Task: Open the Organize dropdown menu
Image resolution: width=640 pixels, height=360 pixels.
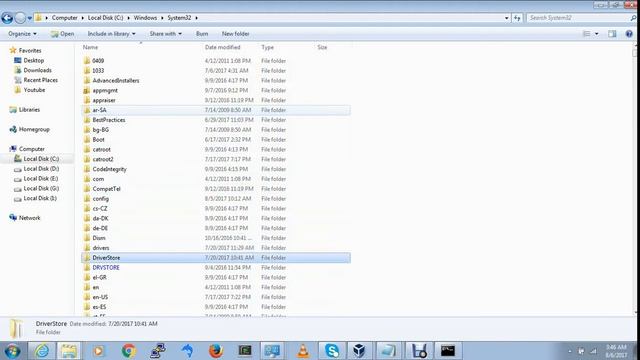Action: (22, 34)
